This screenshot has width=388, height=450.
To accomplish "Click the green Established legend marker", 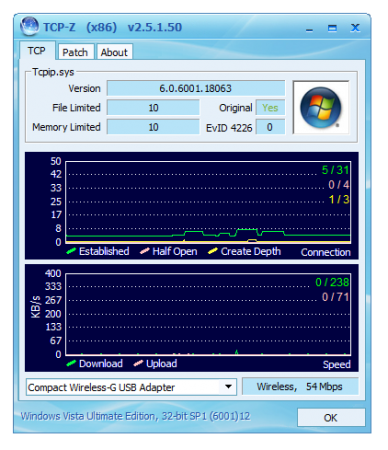I will tap(71, 251).
